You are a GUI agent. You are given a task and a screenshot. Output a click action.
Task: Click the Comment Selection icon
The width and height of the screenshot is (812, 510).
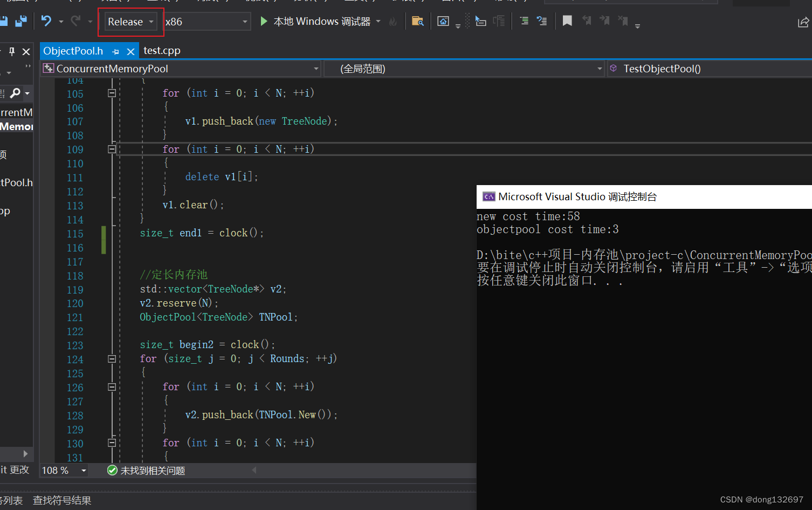[x=524, y=21]
